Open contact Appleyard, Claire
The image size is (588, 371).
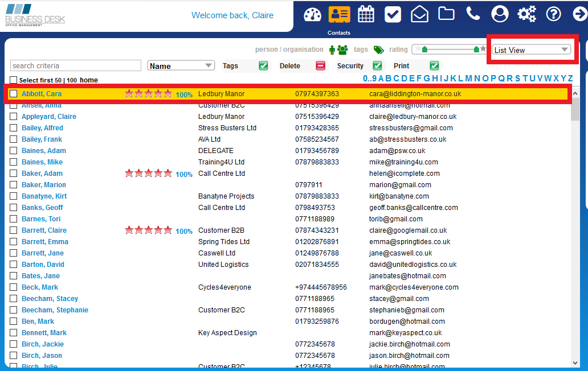[48, 116]
